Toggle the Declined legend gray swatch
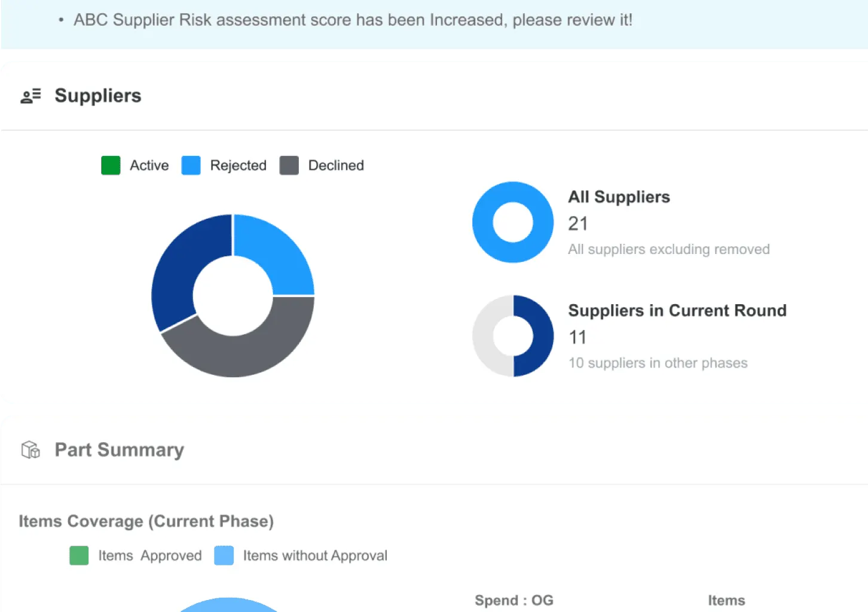The image size is (868, 612). 289,166
